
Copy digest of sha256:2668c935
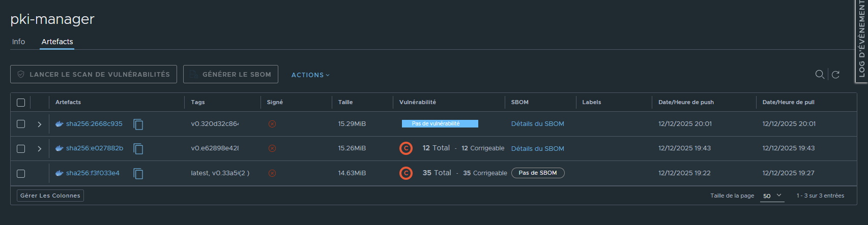click(x=138, y=124)
